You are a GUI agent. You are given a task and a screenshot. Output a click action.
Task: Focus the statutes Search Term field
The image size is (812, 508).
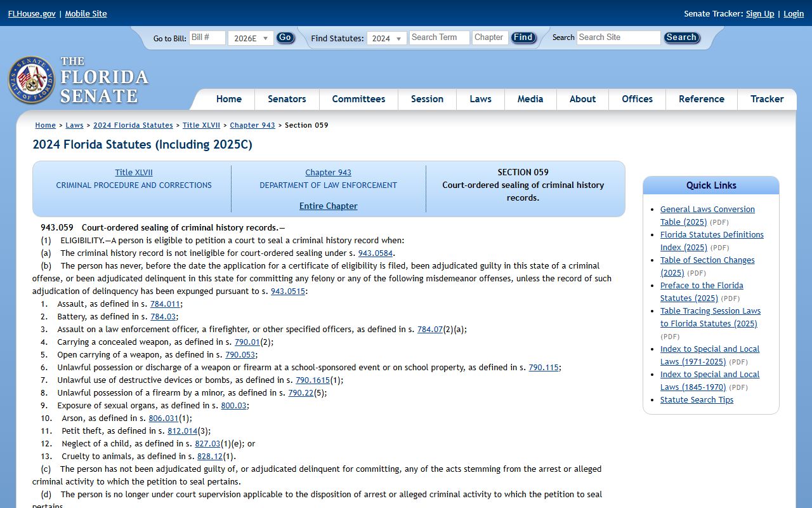coord(440,37)
